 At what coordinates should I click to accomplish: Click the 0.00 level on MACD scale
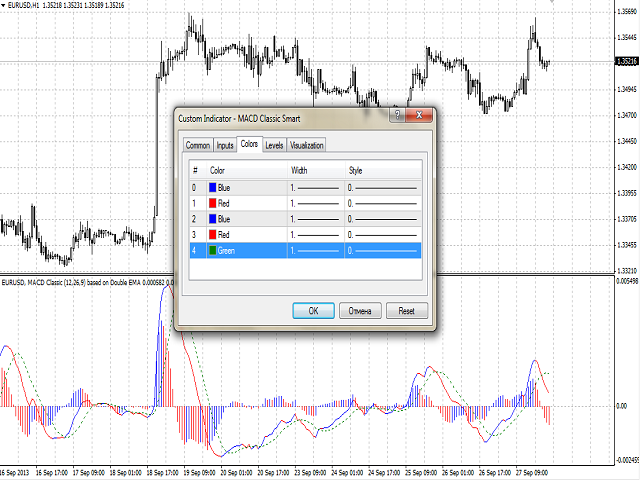click(x=621, y=406)
